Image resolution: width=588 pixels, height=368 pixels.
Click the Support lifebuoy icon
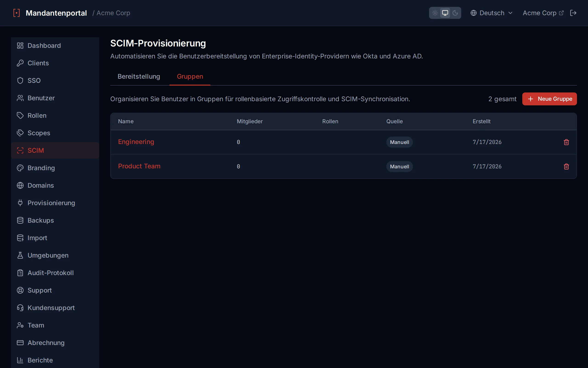coord(20,290)
